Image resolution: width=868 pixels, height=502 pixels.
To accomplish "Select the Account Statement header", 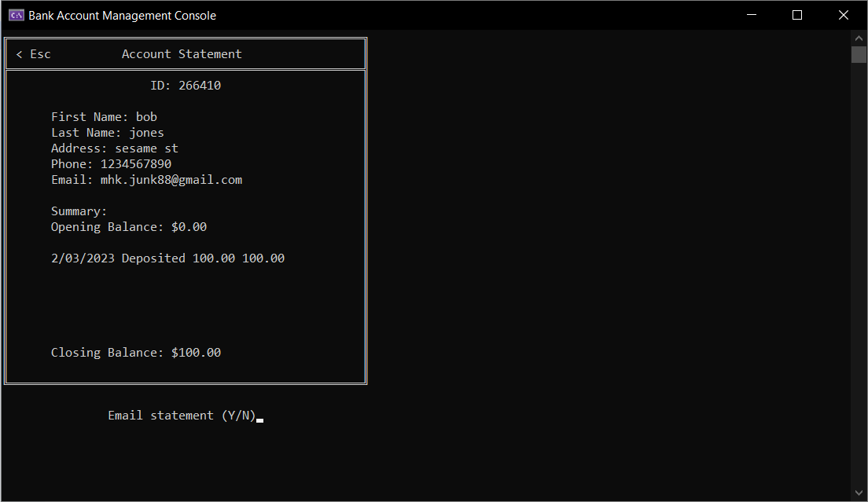I will tap(181, 53).
